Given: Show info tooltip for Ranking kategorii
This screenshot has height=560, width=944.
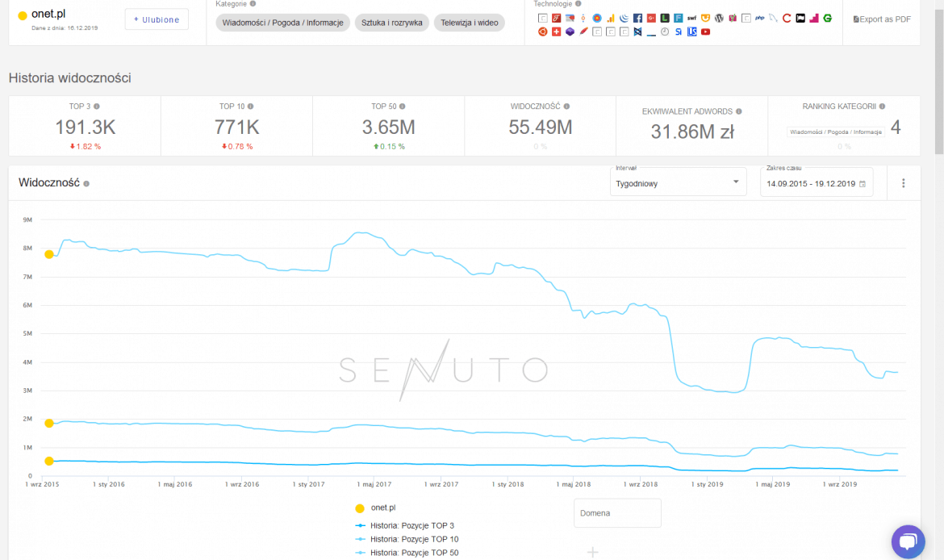Looking at the screenshot, I should pyautogui.click(x=882, y=107).
